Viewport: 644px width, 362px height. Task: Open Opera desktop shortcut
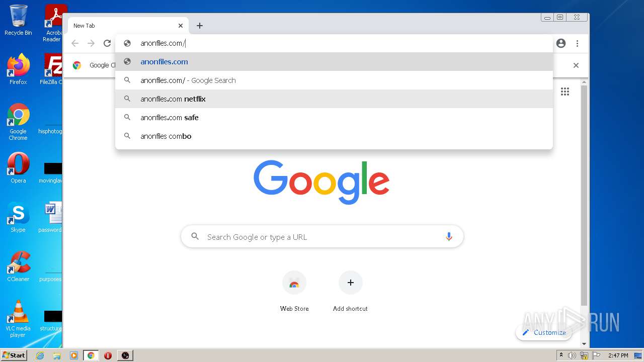pos(18,168)
